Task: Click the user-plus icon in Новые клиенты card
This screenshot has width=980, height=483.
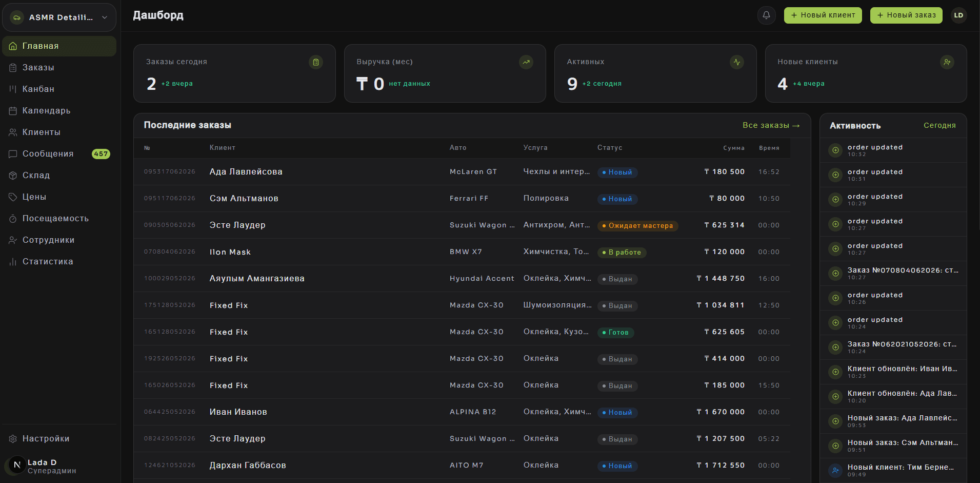Action: pyautogui.click(x=947, y=62)
